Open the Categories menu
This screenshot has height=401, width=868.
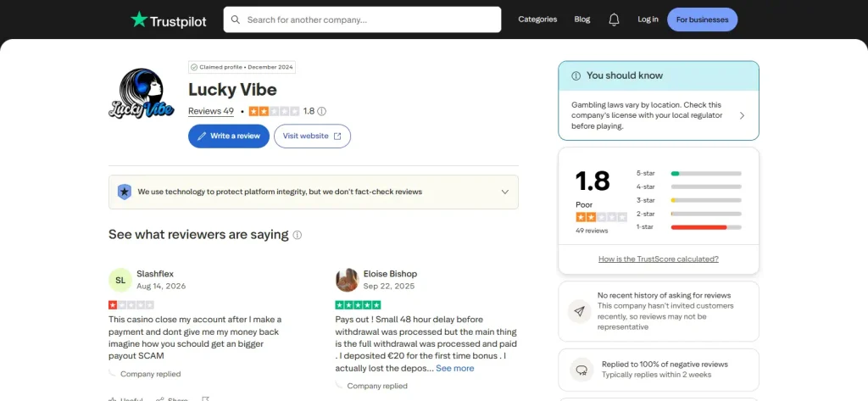pos(537,19)
